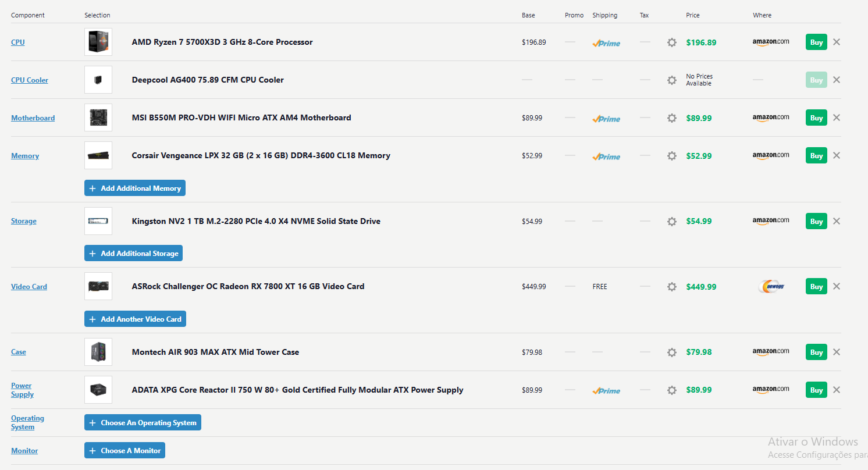
Task: Open settings gear for the CPU row
Action: [x=672, y=42]
